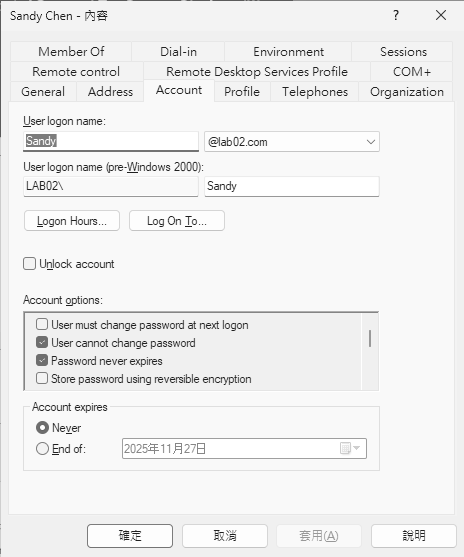
Task: Enable Store password using reversible encryption
Action: tap(42, 378)
